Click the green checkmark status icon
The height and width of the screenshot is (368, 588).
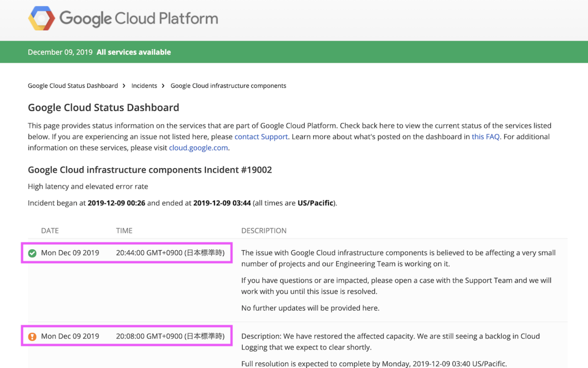coord(32,253)
